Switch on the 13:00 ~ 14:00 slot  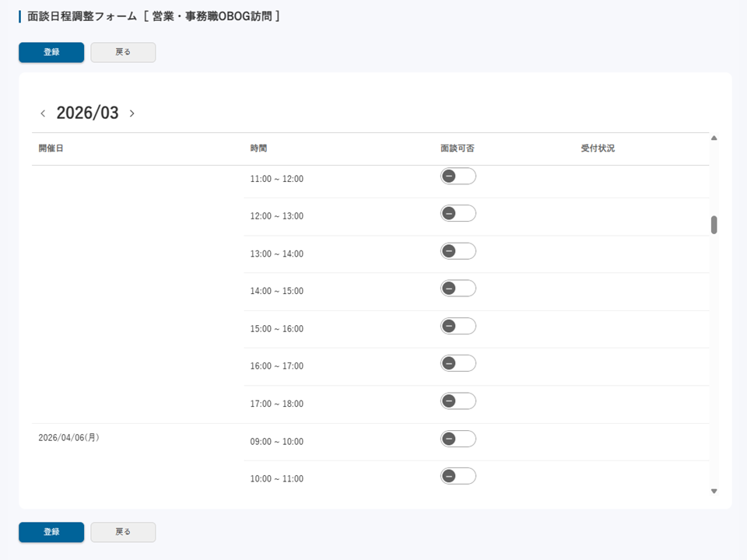point(458,250)
